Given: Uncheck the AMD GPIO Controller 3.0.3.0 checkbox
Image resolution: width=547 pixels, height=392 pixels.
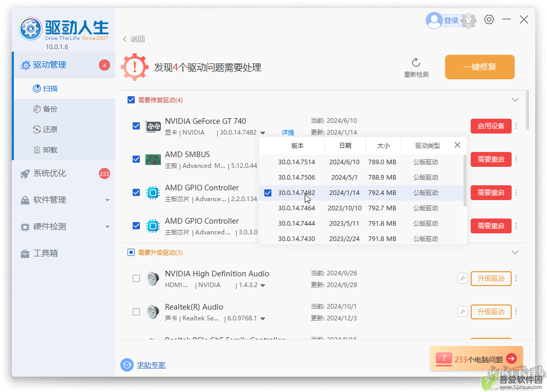Looking at the screenshot, I should 136,226.
